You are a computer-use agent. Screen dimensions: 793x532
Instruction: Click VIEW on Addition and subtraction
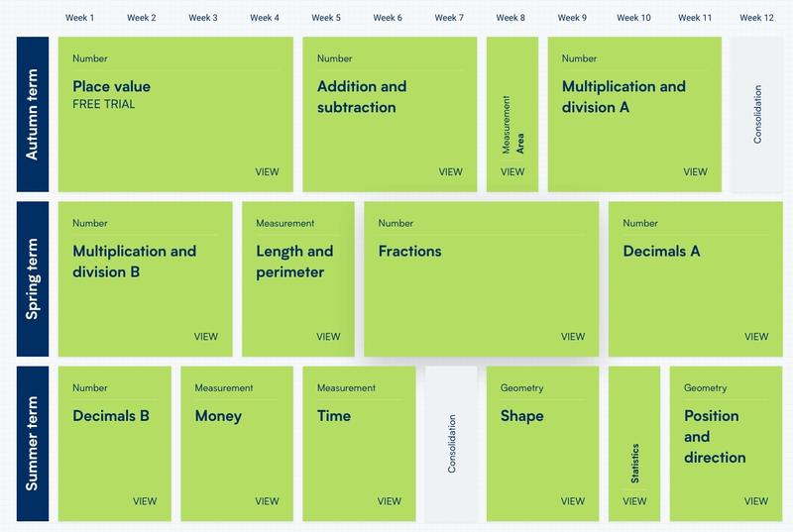450,171
